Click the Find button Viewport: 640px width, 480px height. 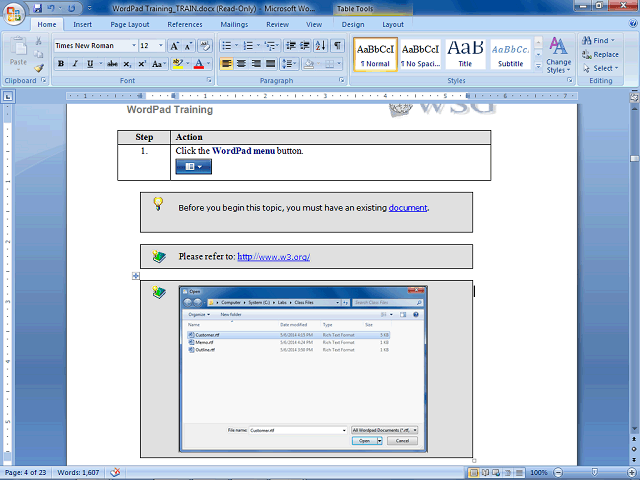click(598, 40)
